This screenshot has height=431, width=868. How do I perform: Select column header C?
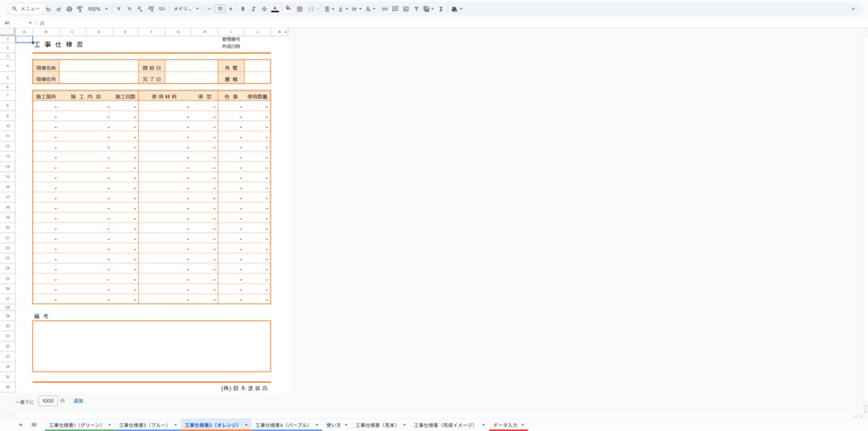(73, 32)
